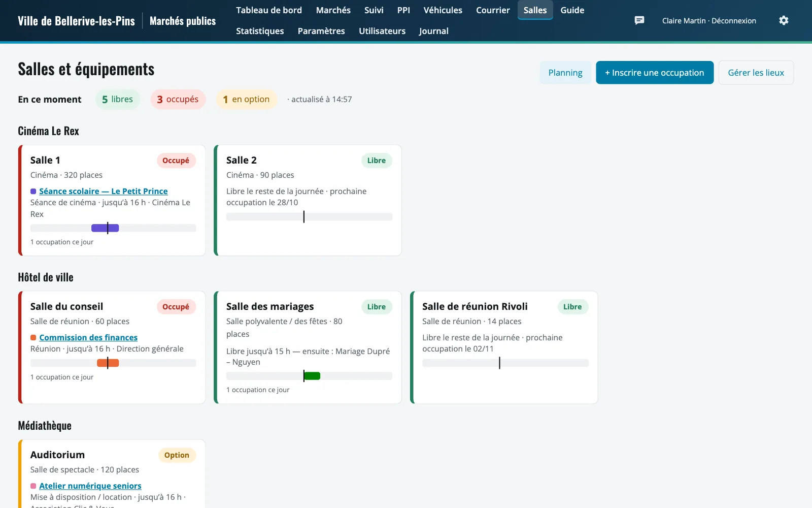Open the Suivi menu item
This screenshot has height=508, width=812.
coord(374,10)
